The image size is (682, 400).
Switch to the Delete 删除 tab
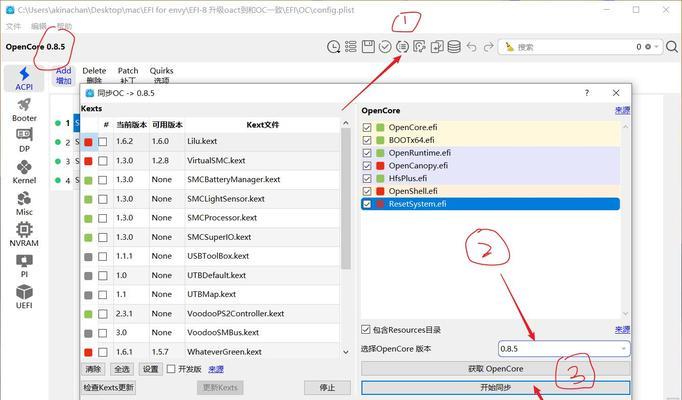[94, 75]
